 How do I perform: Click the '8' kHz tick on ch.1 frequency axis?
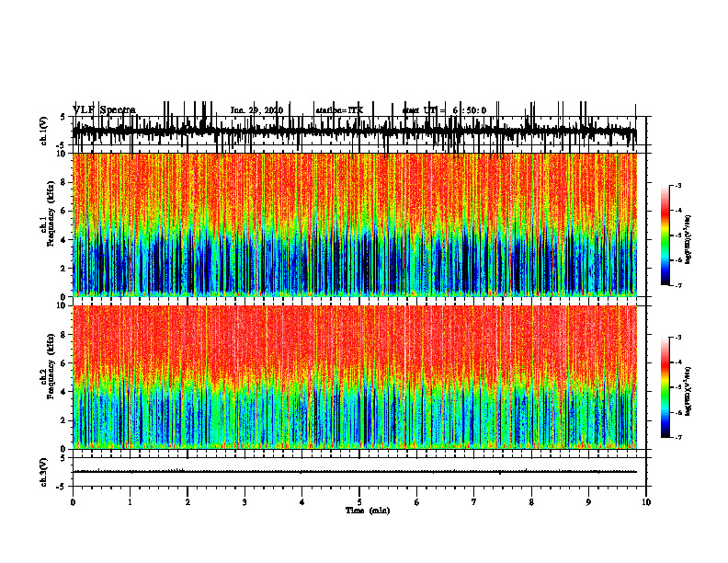(65, 182)
